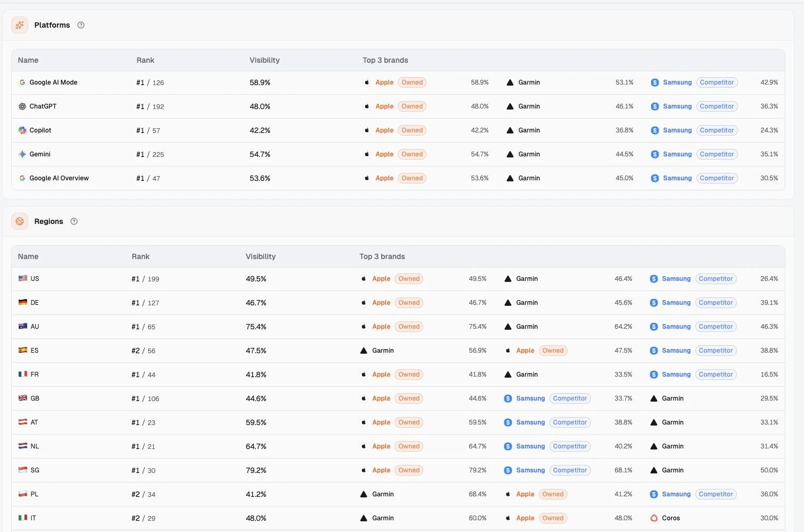Image resolution: width=804 pixels, height=532 pixels.
Task: Click visibility 46.7% in DE row
Action: pyautogui.click(x=256, y=303)
